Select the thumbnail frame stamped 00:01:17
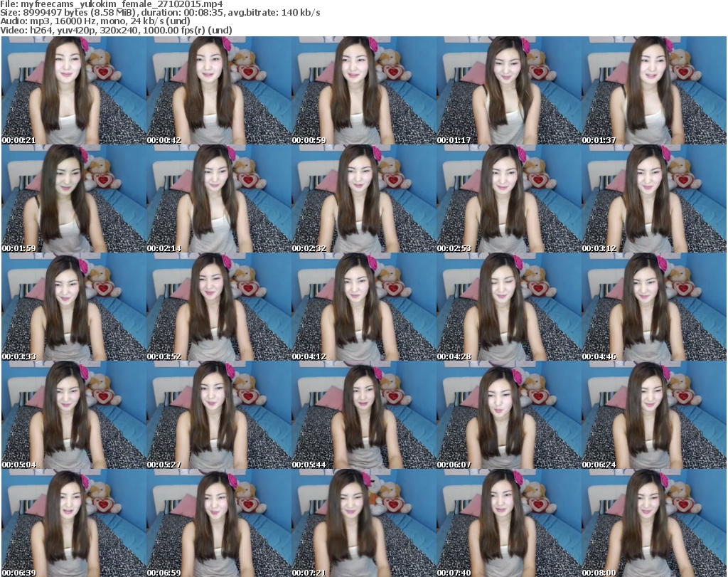 tap(509, 90)
